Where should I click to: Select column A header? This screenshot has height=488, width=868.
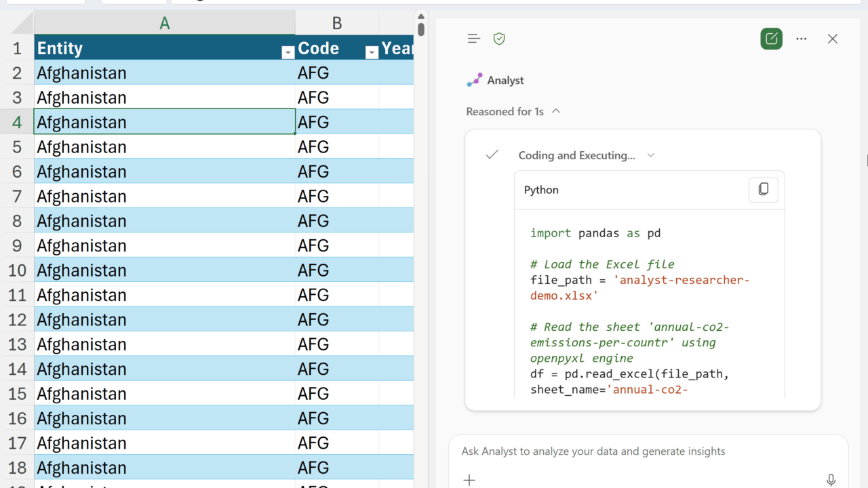164,24
